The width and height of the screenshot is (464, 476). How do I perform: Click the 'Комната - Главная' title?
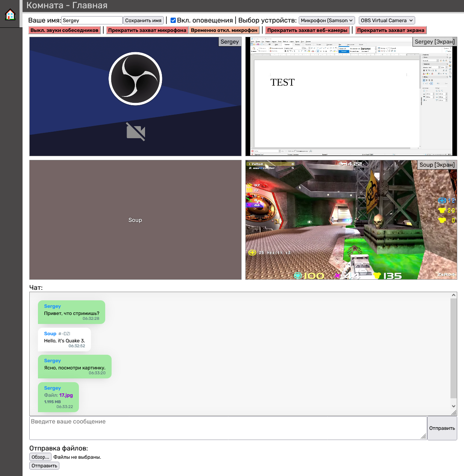[67, 6]
